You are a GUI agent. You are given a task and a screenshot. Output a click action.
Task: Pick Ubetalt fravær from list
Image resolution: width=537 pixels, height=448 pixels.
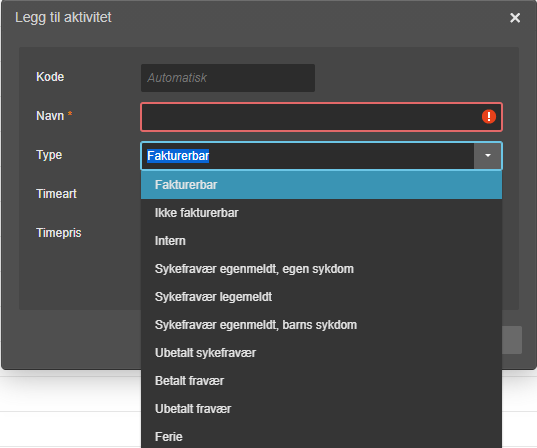321,409
